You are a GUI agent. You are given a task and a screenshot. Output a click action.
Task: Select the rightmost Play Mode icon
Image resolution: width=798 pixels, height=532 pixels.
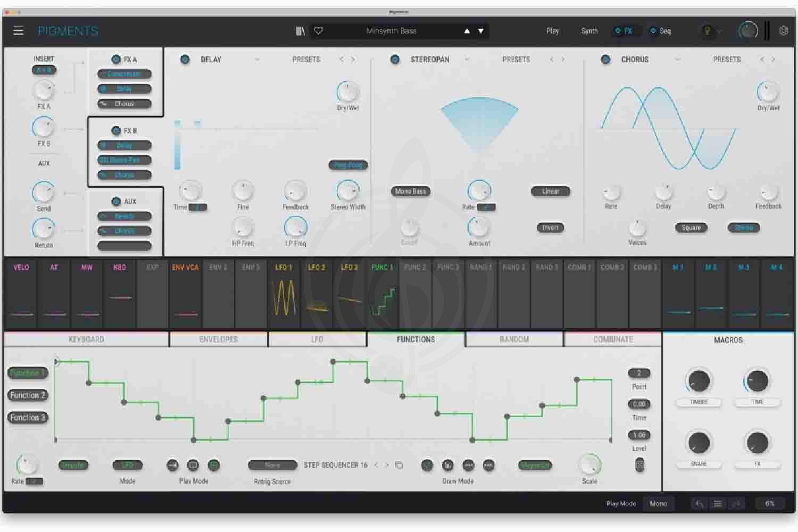point(213,465)
